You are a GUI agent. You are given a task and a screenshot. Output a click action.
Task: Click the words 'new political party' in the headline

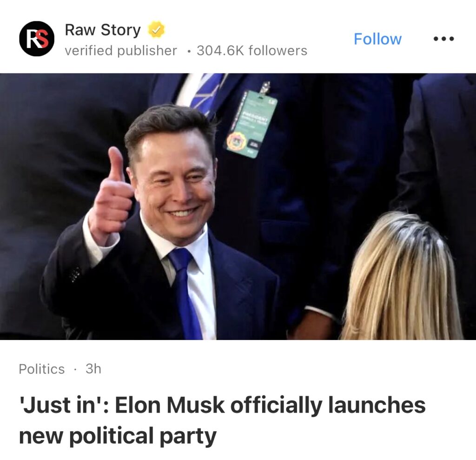pos(118,435)
